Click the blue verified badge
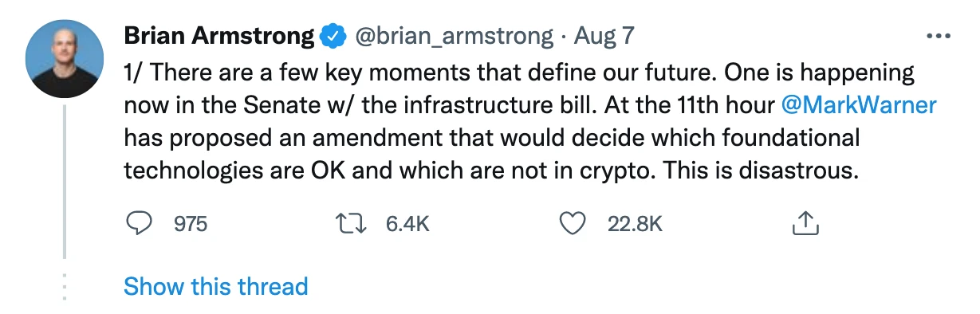Image resolution: width=980 pixels, height=314 pixels. pyautogui.click(x=332, y=36)
